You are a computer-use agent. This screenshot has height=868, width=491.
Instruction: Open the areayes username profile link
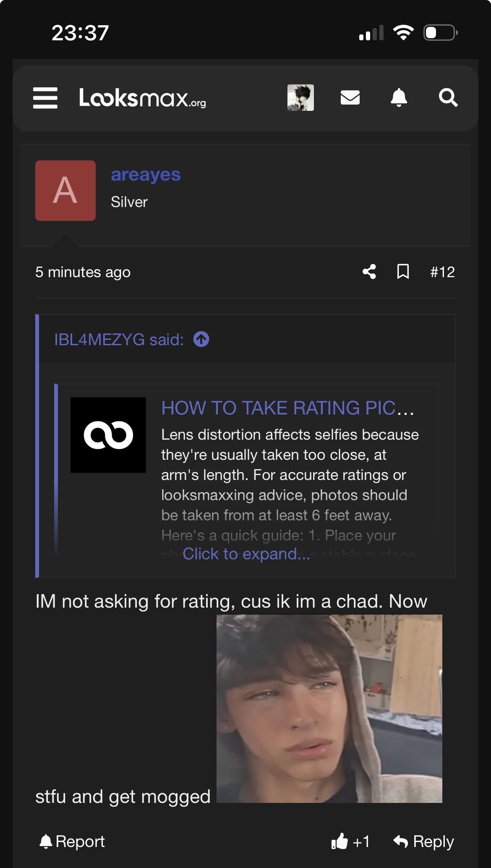(146, 175)
